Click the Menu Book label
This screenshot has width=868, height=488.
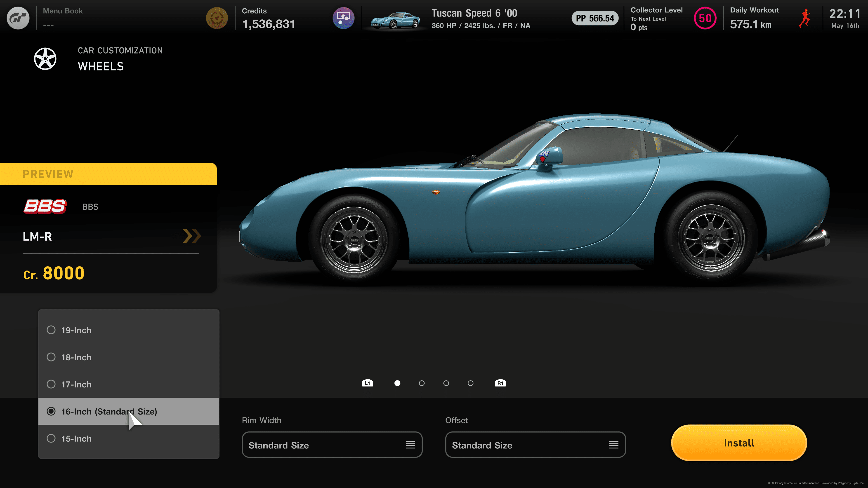coord(63,11)
